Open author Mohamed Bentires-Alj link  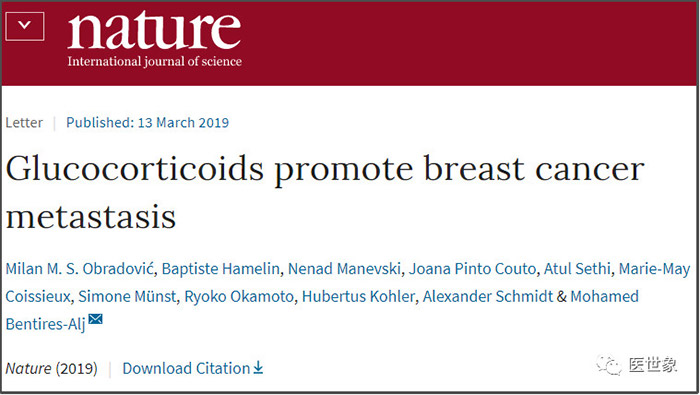604,296
